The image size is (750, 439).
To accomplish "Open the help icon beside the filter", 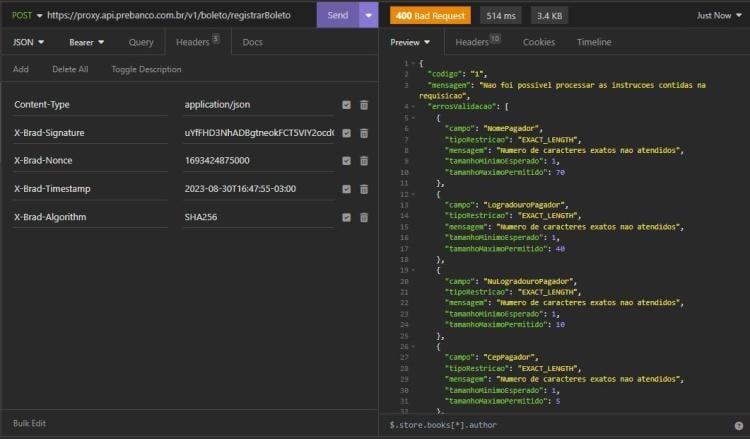I will 739,426.
